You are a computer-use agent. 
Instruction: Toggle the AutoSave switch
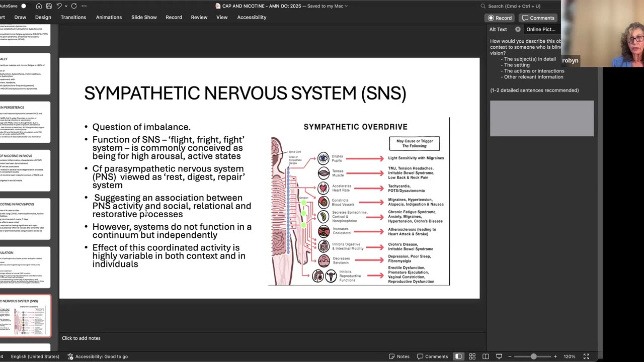click(x=23, y=6)
